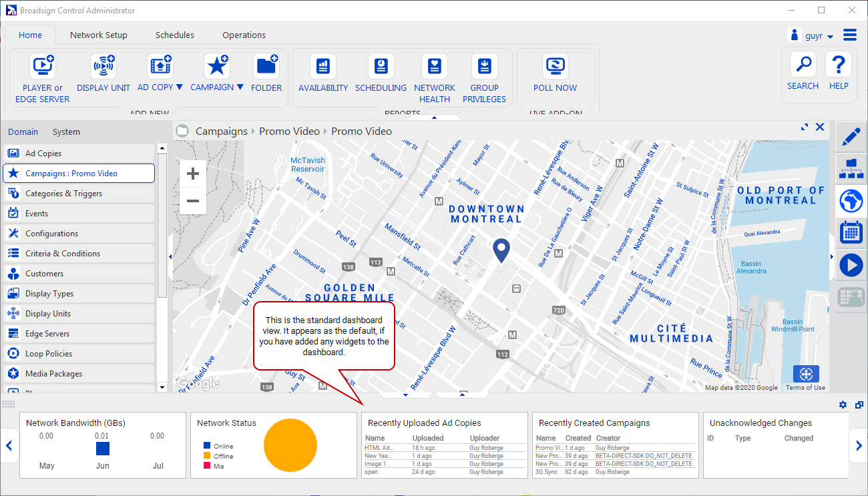The width and height of the screenshot is (868, 496).
Task: Add a new Player or Edge Server
Action: tap(43, 79)
